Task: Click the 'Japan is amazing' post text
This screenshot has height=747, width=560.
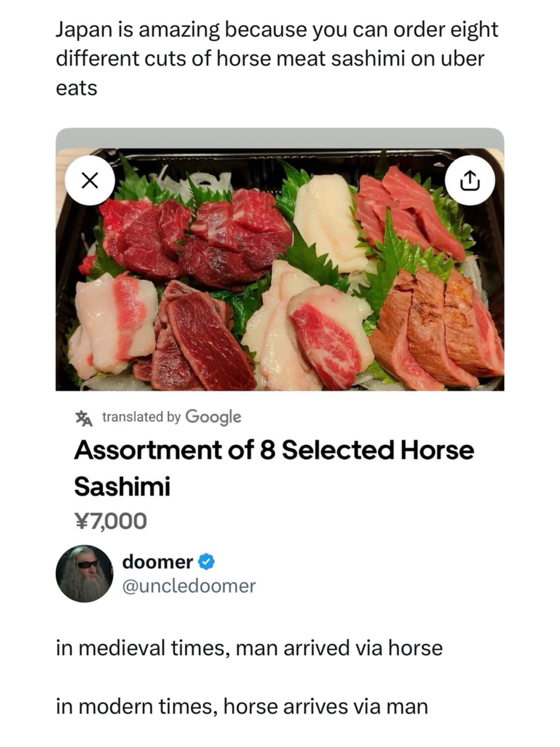Action: pyautogui.click(x=276, y=58)
